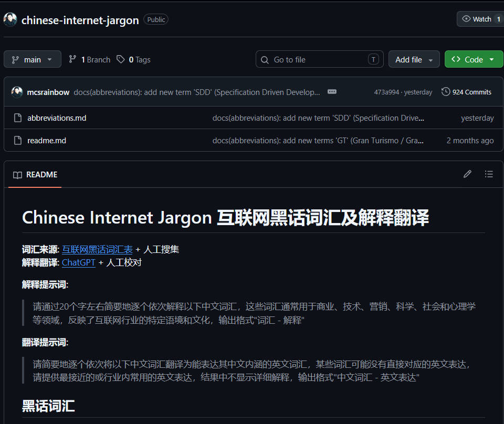Open the abbreviations.md row commit message
Screen dimensions: 504x424
coord(318,118)
